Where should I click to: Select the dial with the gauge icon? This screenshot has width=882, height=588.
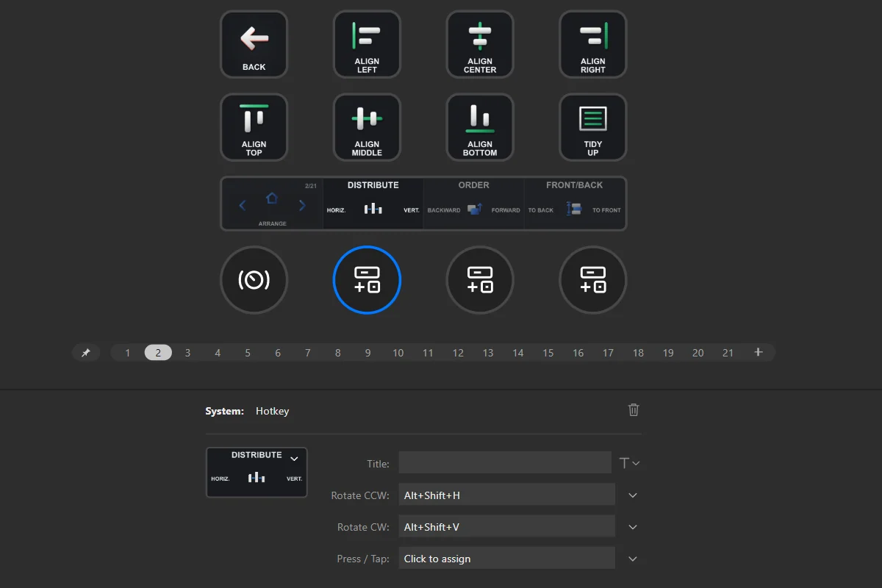[x=254, y=280]
